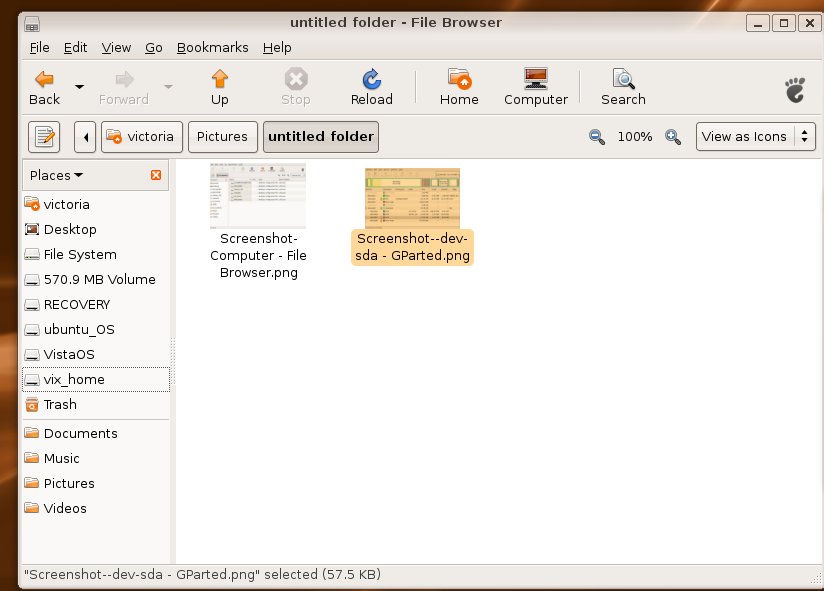This screenshot has height=591, width=824.
Task: Open victoria home in sidebar
Action: click(96, 204)
